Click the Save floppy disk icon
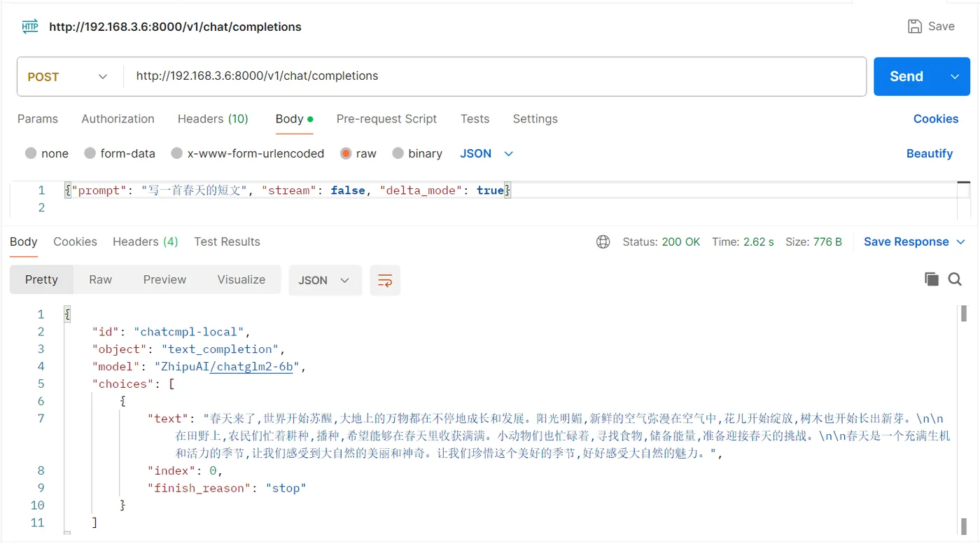Viewport: 980px width, 544px height. click(x=914, y=27)
